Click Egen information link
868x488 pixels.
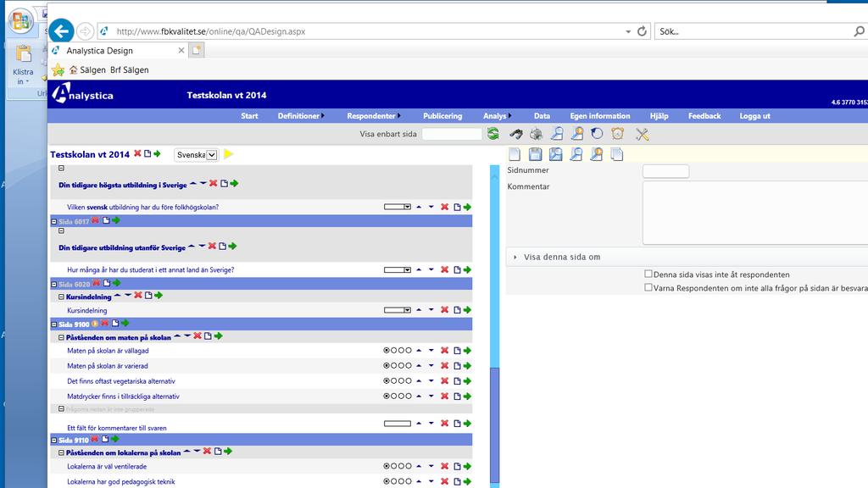(x=600, y=115)
